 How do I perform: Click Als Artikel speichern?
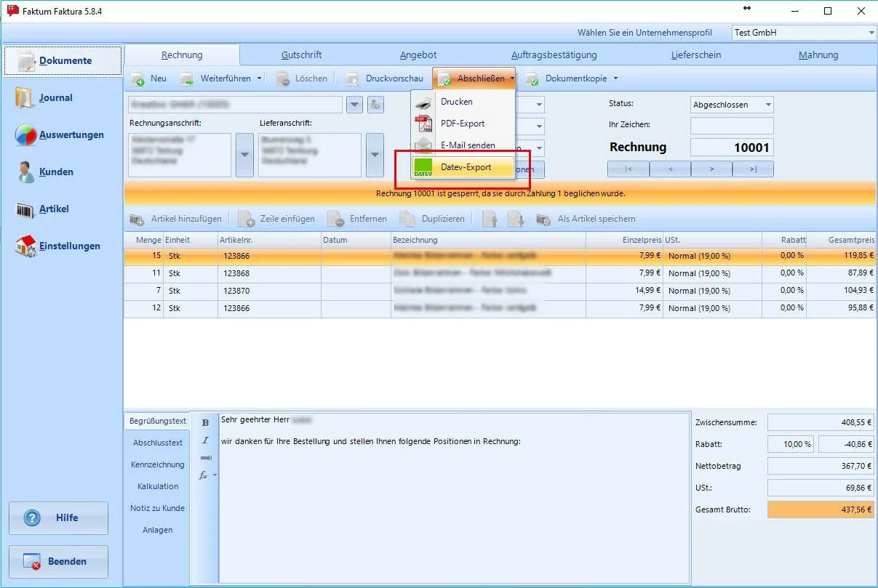586,219
